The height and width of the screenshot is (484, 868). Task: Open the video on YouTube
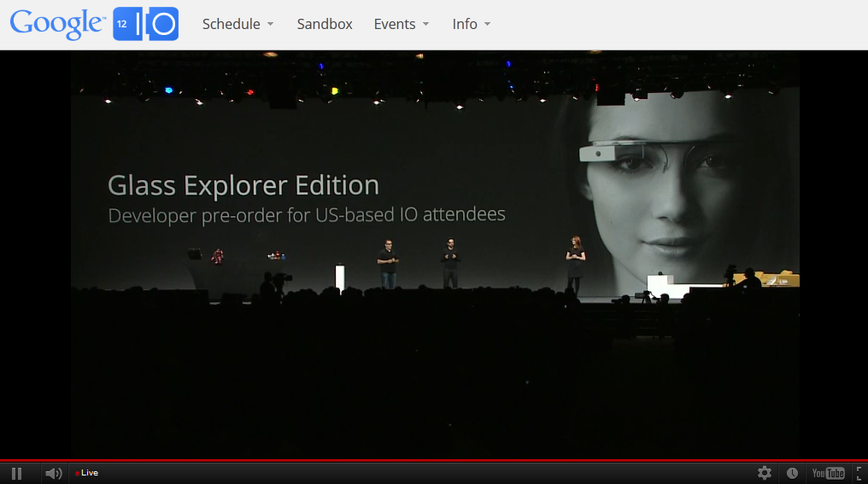(x=828, y=473)
